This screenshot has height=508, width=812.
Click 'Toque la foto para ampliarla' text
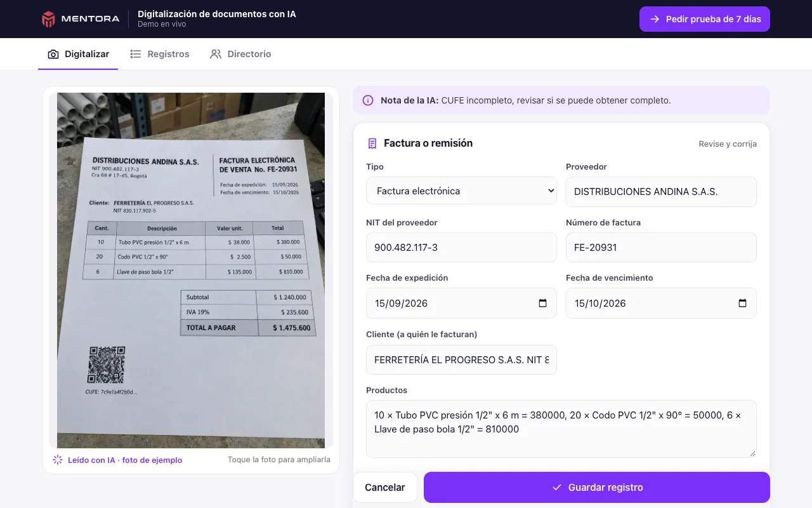[279, 460]
